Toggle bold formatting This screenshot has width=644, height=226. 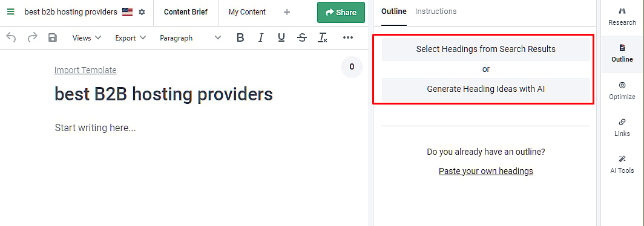tap(240, 37)
